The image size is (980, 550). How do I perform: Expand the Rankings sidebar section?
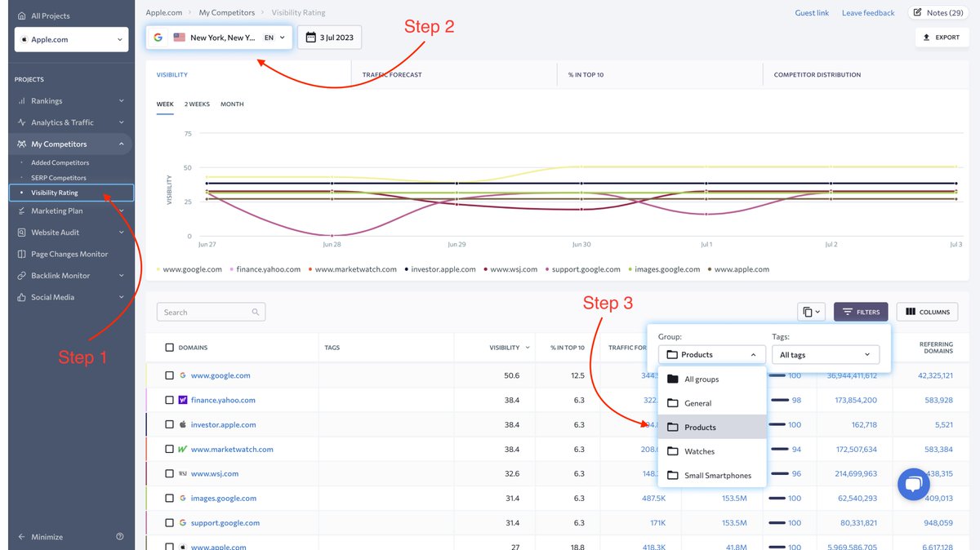(122, 101)
